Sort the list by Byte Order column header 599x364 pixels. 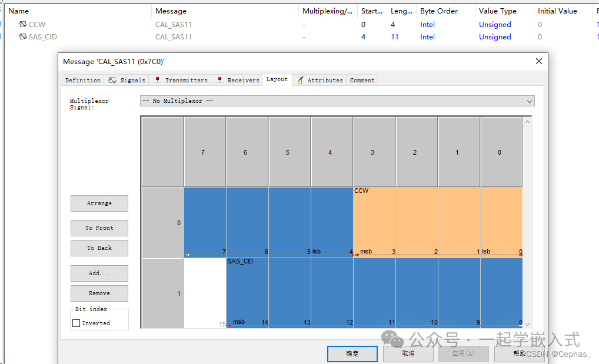pos(438,11)
